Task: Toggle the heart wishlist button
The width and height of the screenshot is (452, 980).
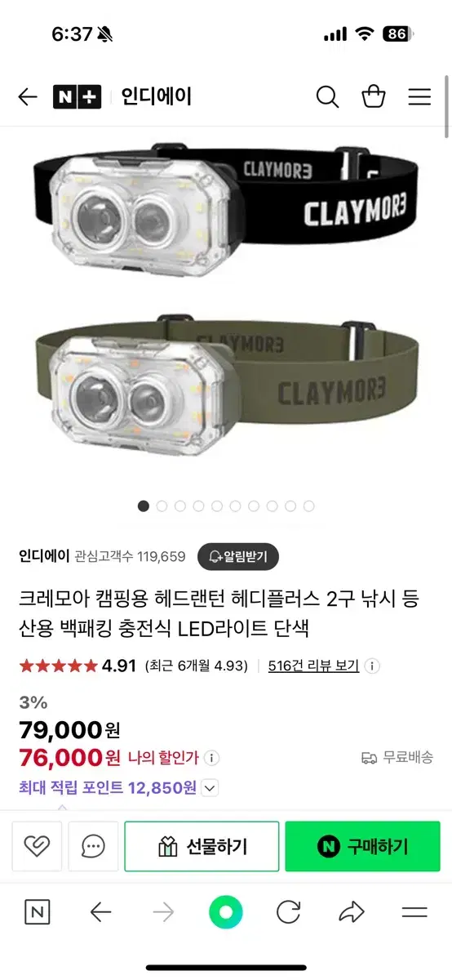Action: pyautogui.click(x=37, y=846)
